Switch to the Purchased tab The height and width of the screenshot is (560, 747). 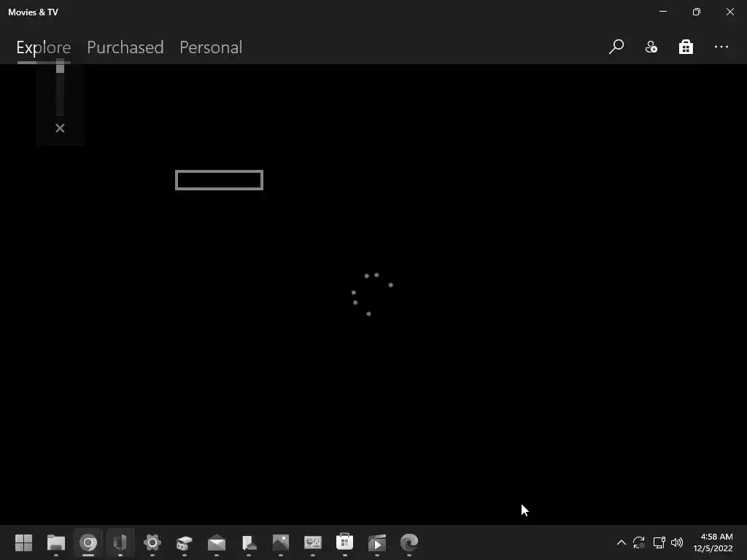click(125, 47)
